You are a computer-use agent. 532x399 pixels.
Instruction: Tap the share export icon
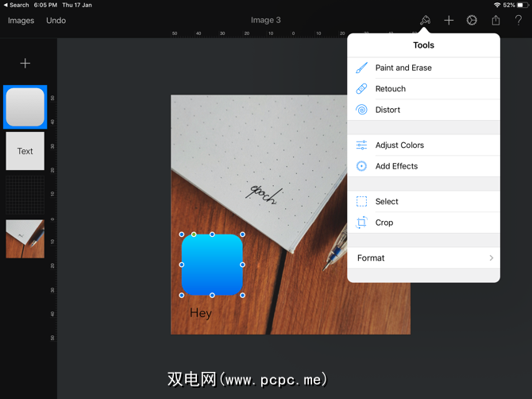pyautogui.click(x=495, y=20)
